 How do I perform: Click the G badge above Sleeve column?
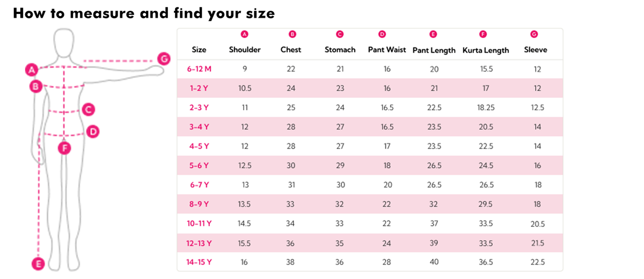click(x=535, y=34)
